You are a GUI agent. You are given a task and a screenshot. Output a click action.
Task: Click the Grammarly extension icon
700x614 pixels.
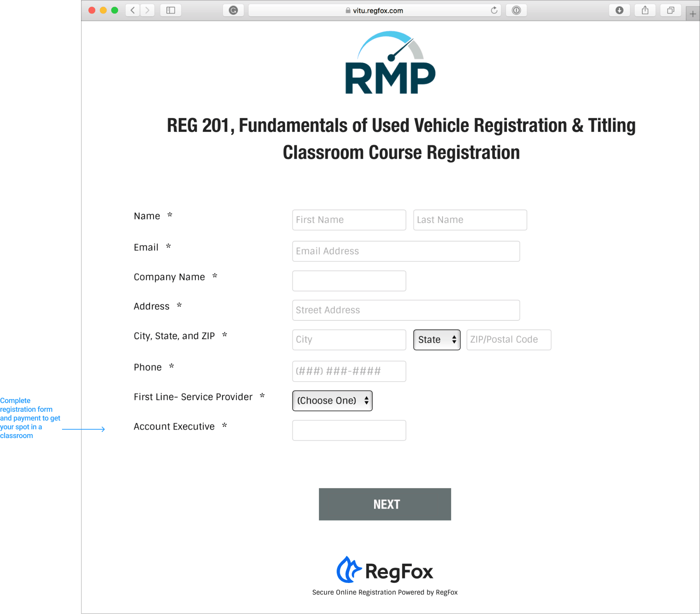click(233, 10)
